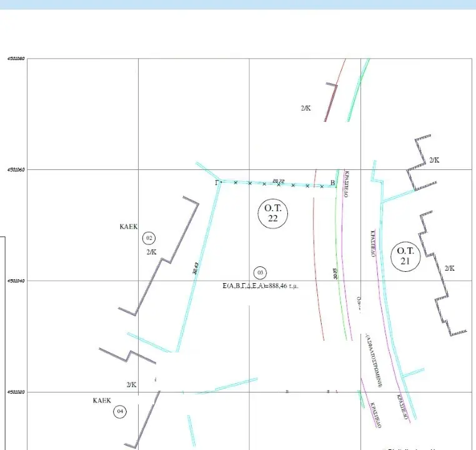Select the 20.72 dimension label

279,181
